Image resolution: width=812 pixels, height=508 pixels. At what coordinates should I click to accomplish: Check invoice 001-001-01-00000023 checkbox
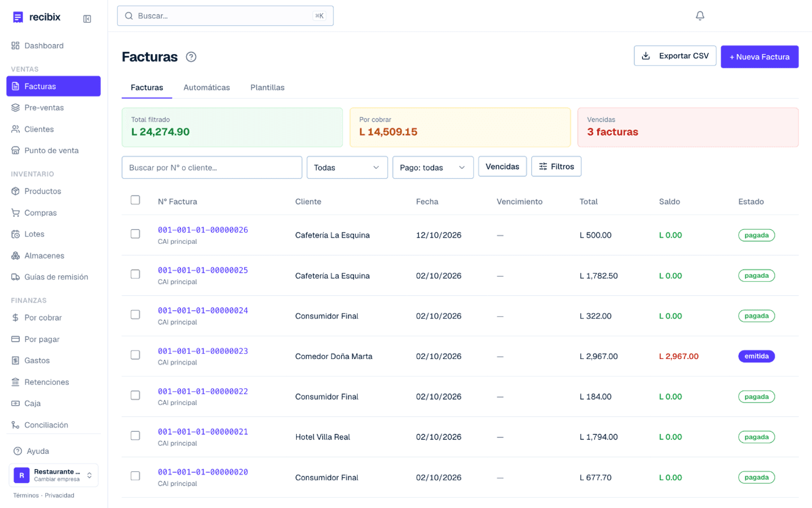(135, 354)
